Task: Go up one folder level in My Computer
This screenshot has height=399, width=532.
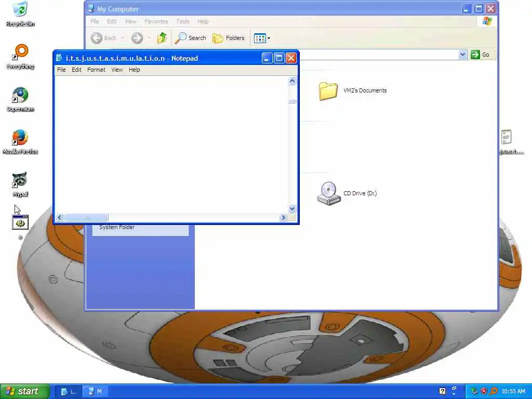Action: point(162,38)
